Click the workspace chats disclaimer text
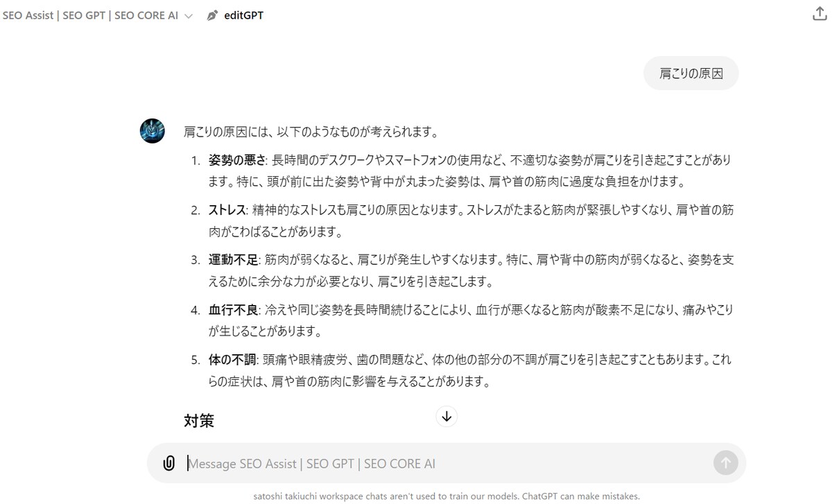This screenshot has width=832, height=504. tap(447, 496)
